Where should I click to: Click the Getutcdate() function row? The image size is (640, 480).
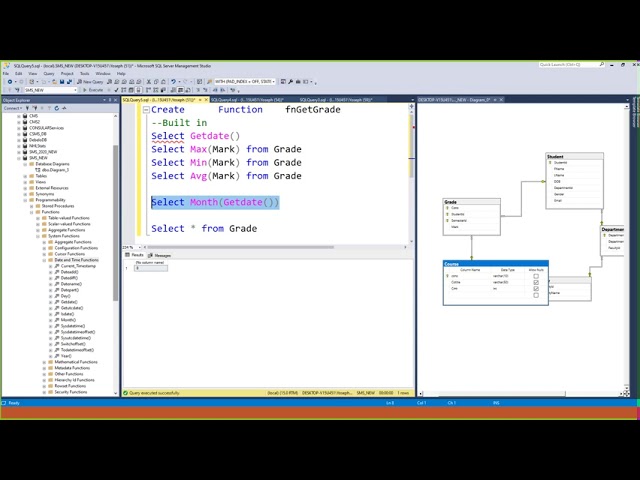(x=72, y=308)
